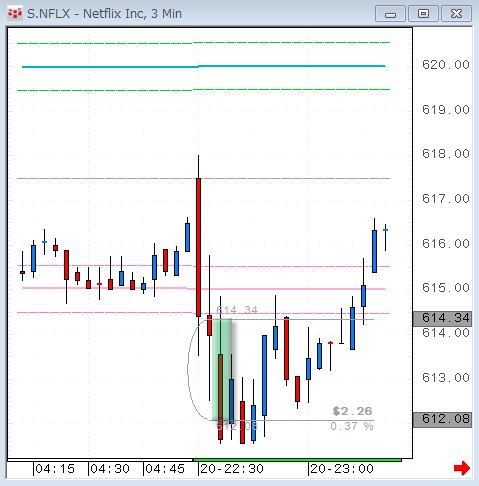
Task: Click the 20-22:30 time axis label
Action: tap(232, 469)
